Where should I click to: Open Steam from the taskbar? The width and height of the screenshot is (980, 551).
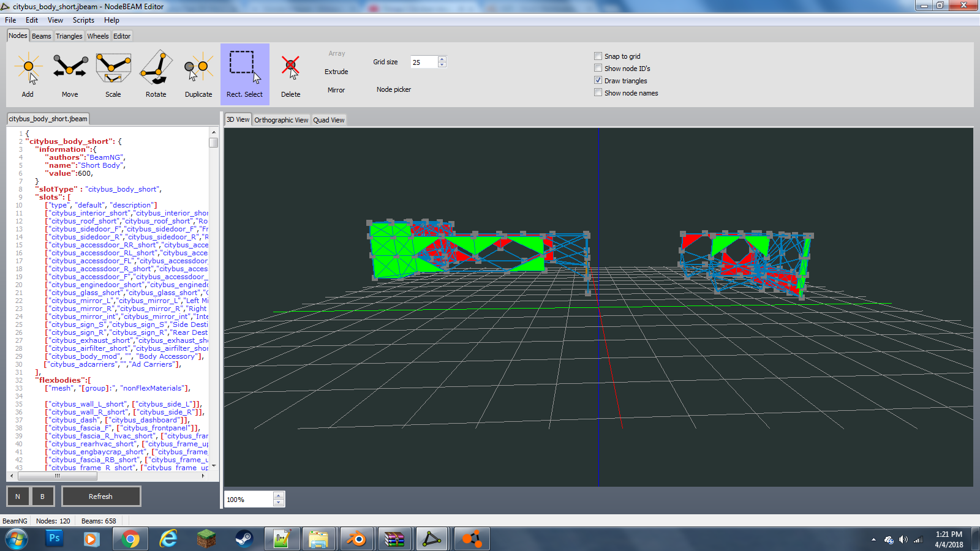(244, 539)
